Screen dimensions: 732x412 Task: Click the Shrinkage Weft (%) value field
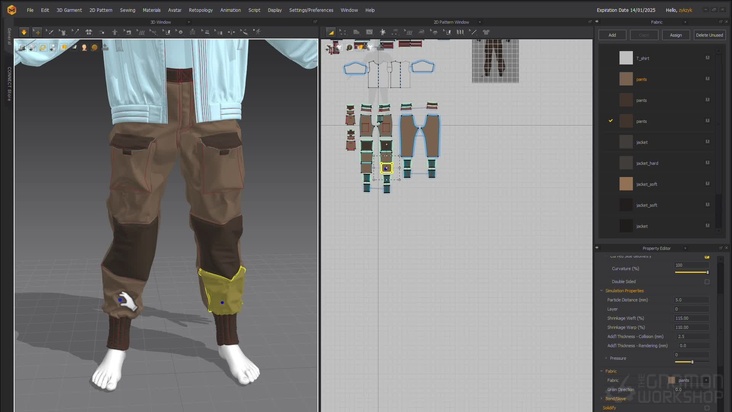[691, 318]
